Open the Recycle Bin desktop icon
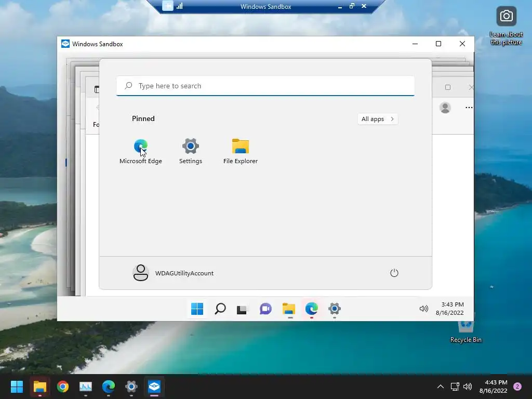 466,331
